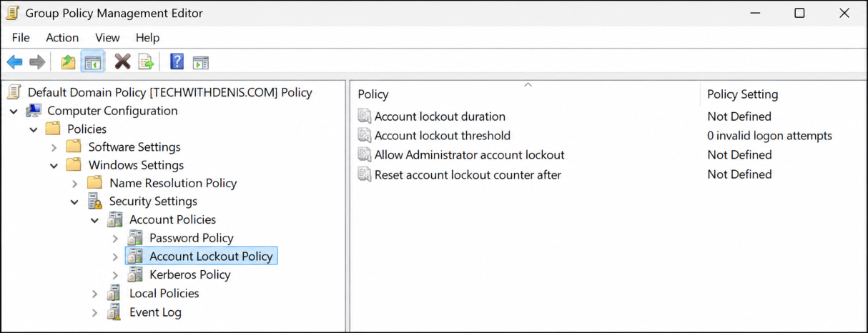Collapse the Policies tree node
Image resolution: width=868 pixels, height=333 pixels.
click(34, 129)
